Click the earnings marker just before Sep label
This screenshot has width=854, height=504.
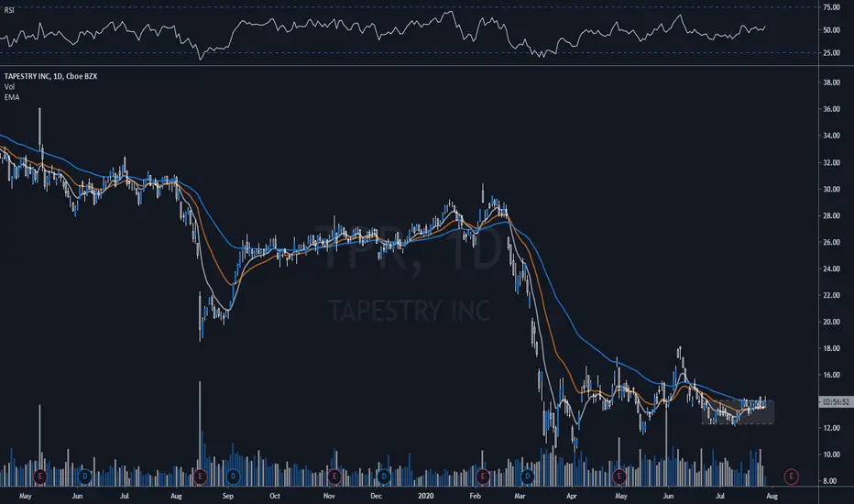pyautogui.click(x=200, y=477)
